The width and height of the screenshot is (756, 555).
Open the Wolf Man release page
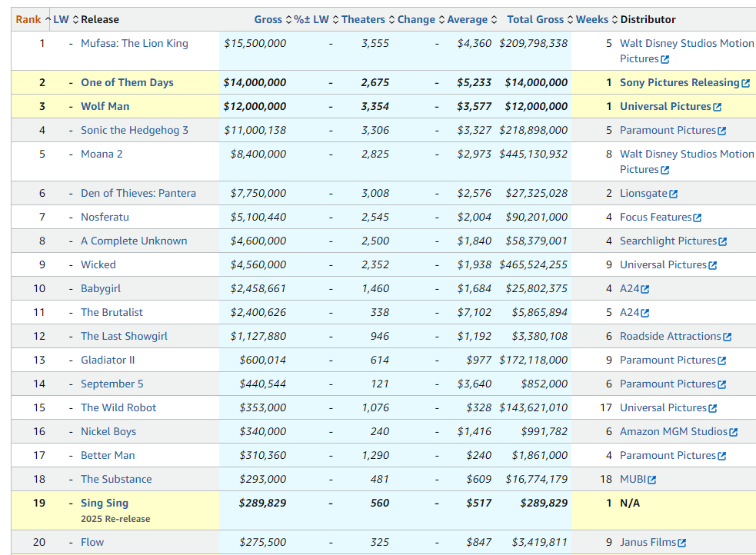(105, 106)
